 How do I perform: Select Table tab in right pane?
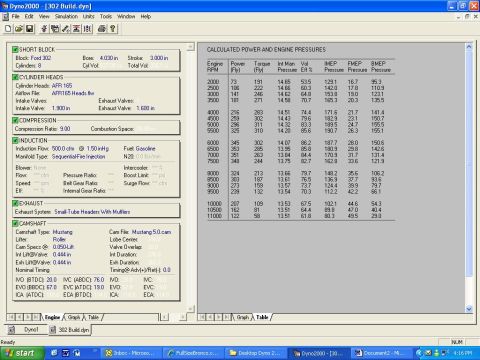coord(262,317)
